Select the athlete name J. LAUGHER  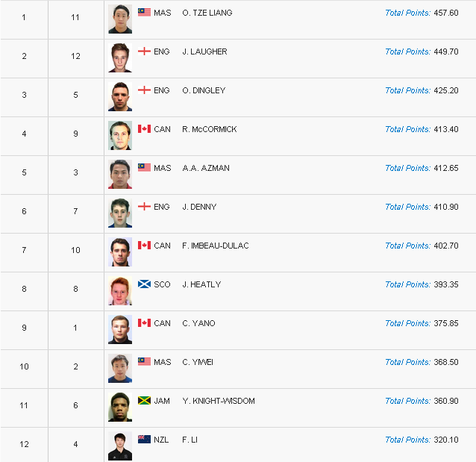tap(204, 51)
